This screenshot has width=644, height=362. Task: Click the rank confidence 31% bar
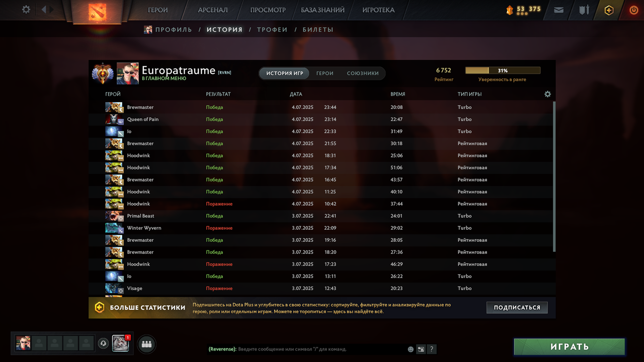pyautogui.click(x=503, y=71)
